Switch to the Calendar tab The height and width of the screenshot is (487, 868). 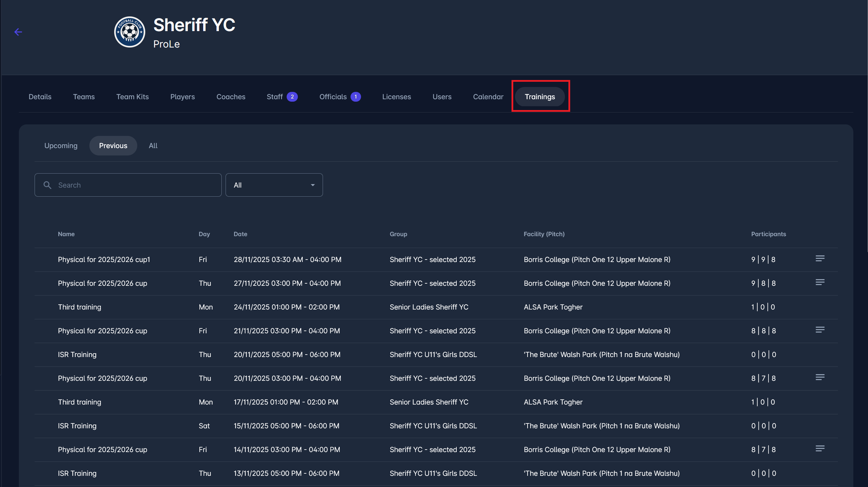[x=488, y=97]
